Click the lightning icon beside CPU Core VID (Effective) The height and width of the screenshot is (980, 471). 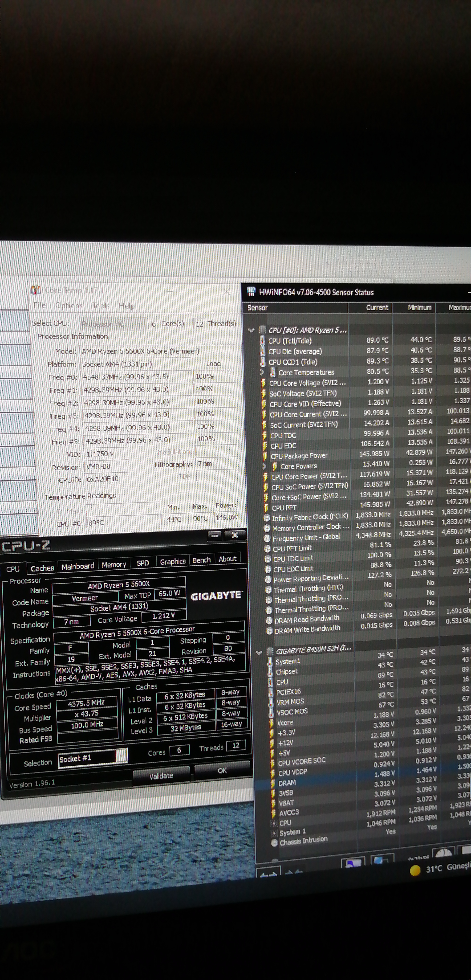pyautogui.click(x=264, y=404)
